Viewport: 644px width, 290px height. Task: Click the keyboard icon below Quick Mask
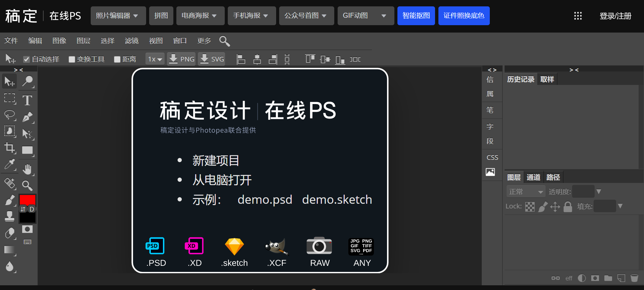pos(28,242)
